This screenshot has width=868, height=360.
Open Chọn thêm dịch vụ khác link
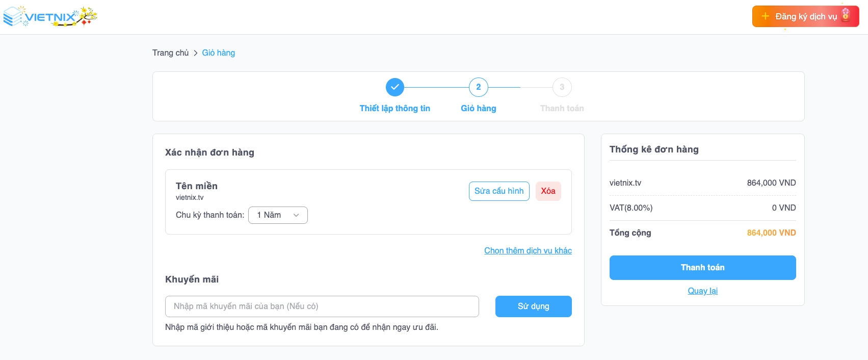click(x=528, y=251)
